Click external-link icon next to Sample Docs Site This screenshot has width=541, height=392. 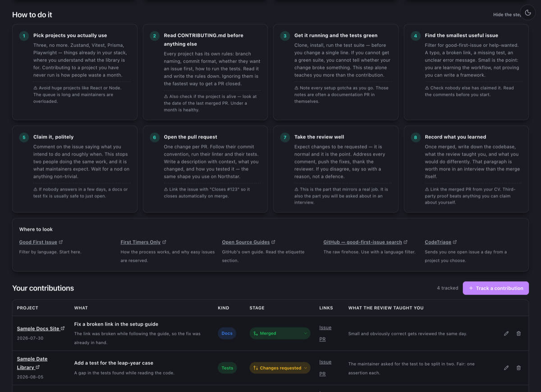63,328
